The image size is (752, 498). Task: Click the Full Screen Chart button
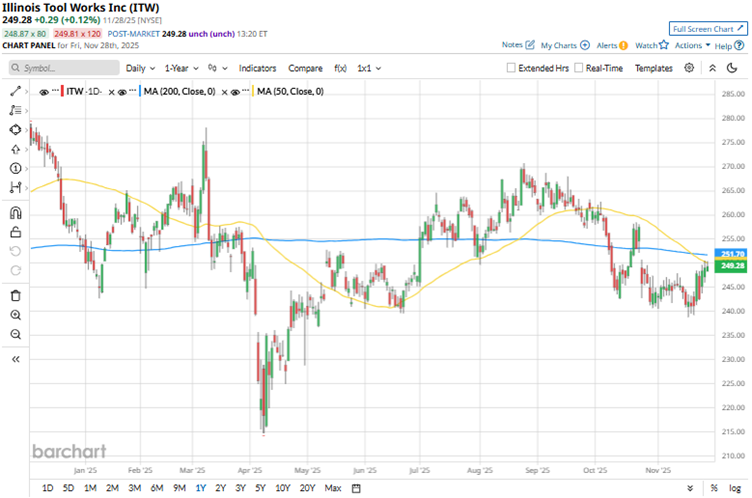706,29
